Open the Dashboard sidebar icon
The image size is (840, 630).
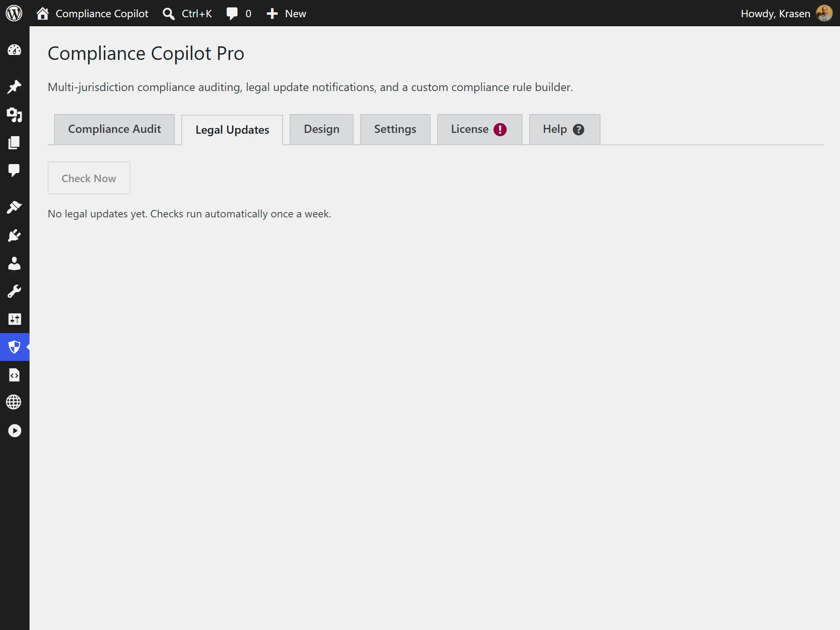(14, 50)
